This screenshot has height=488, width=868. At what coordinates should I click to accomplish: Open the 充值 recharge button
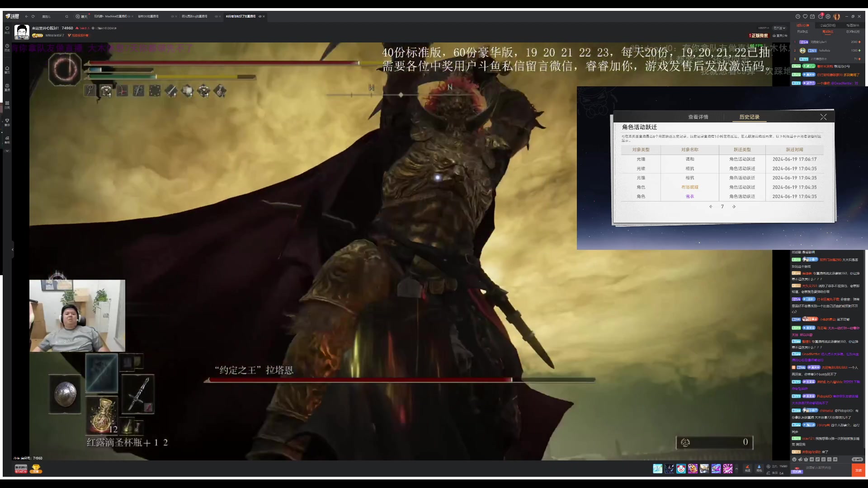click(747, 469)
